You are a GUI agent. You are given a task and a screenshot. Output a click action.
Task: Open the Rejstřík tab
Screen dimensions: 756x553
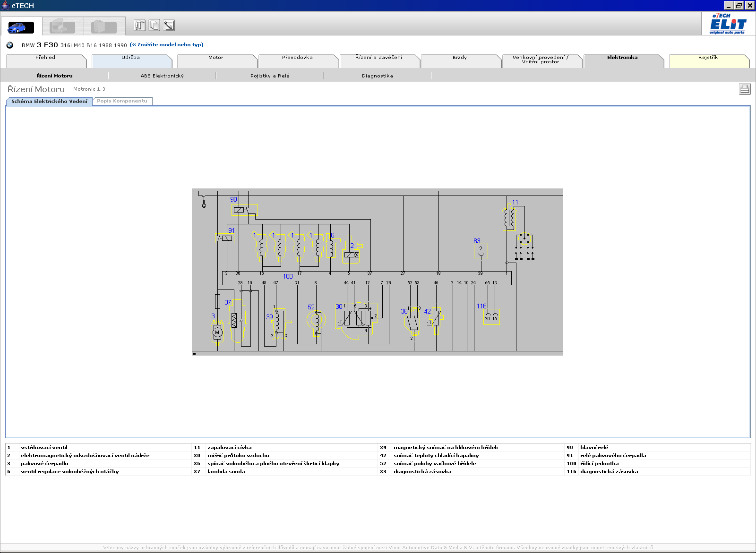click(x=708, y=61)
